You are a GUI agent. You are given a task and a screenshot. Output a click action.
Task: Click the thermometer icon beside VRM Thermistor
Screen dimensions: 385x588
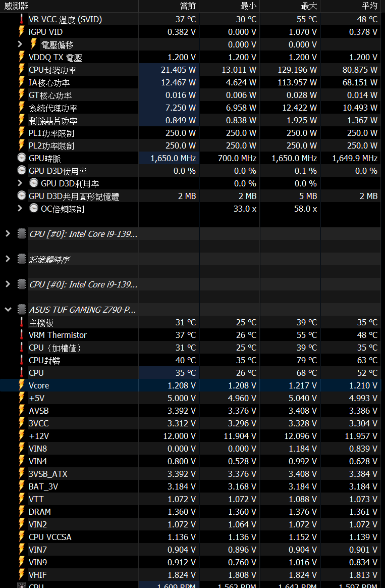22,335
